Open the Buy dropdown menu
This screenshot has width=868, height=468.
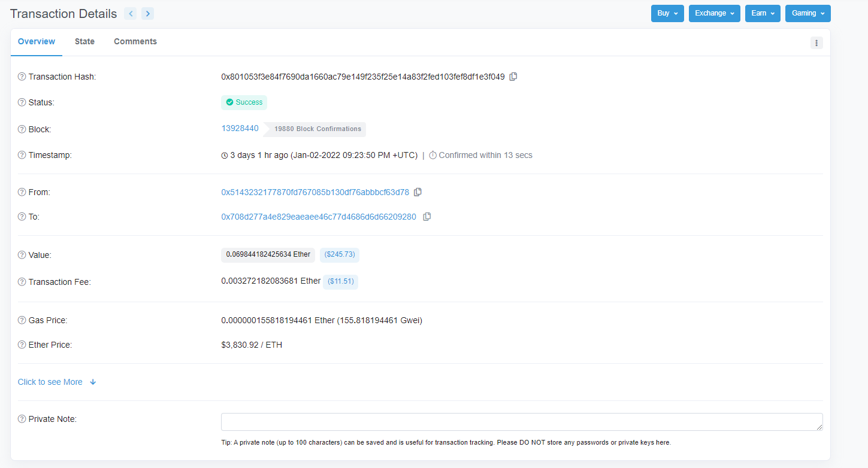[x=667, y=13]
